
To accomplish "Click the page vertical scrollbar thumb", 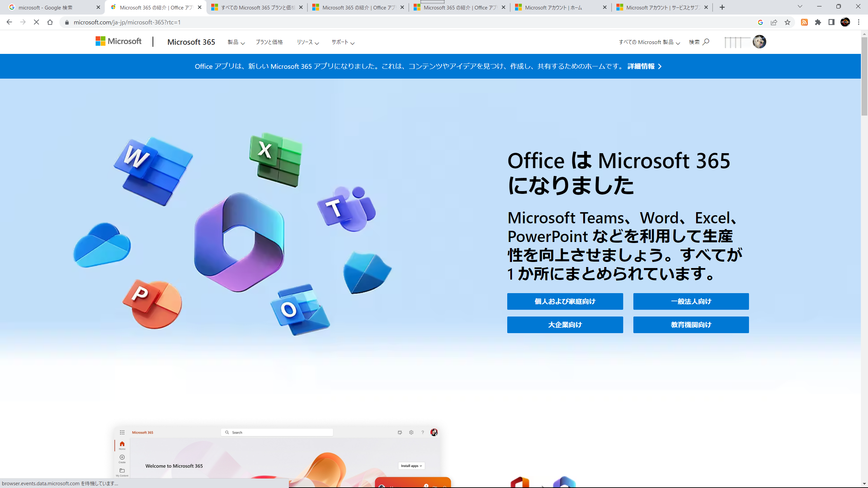I will tap(864, 76).
